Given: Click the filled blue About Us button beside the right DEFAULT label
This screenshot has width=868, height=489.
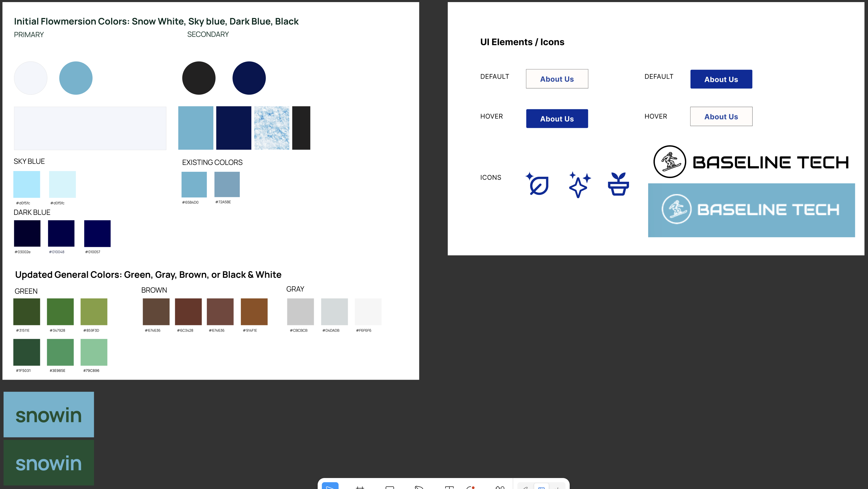Looking at the screenshot, I should [x=721, y=79].
